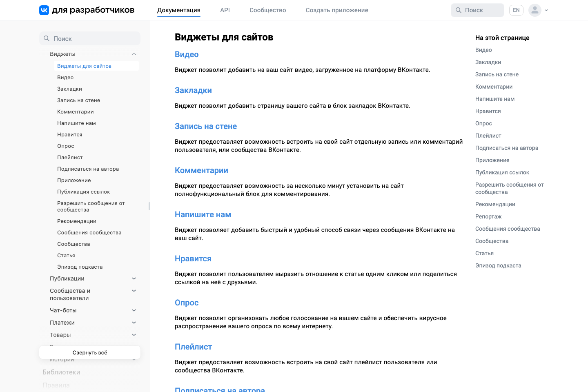Click the magnifier icon in sidebar search
Viewport: 588px width, 392px height.
coord(46,38)
